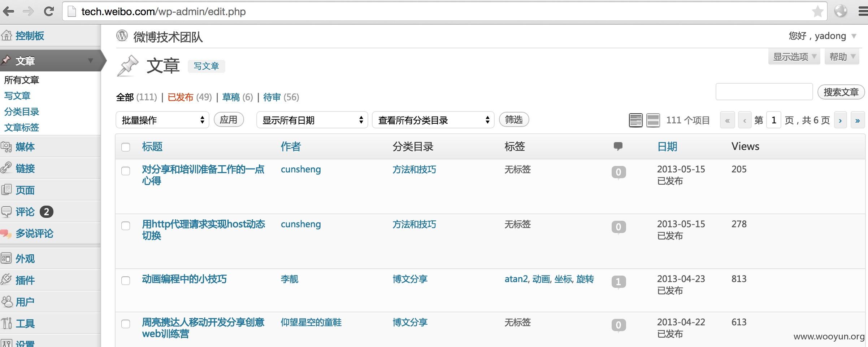
Task: Click the Media icon in the sidebar
Action: point(6,146)
